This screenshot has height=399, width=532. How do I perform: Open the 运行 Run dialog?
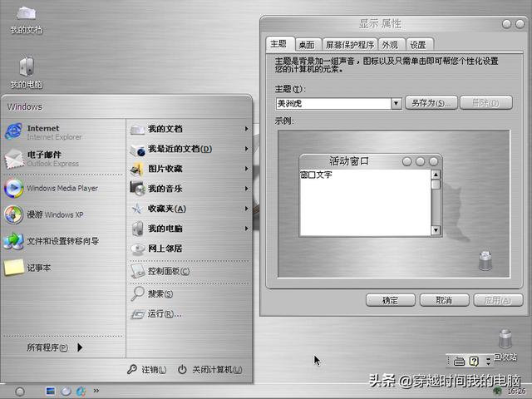click(x=190, y=314)
